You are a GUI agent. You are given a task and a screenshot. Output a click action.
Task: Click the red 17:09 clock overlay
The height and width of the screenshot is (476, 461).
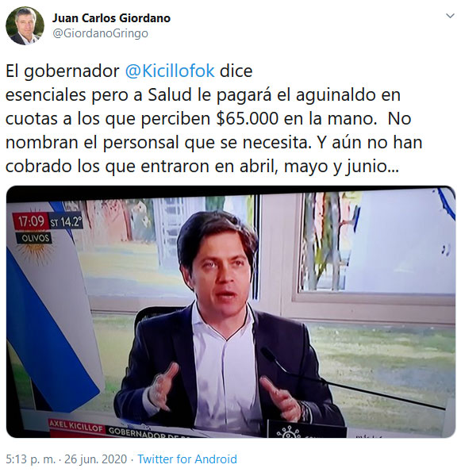click(31, 221)
